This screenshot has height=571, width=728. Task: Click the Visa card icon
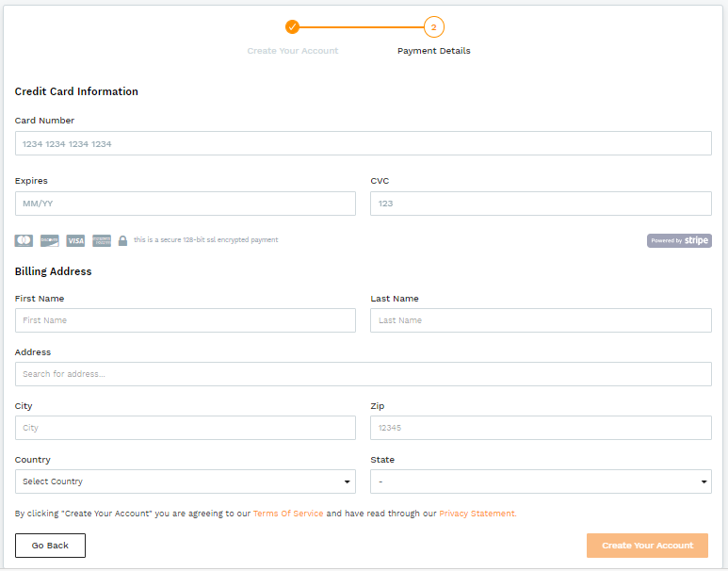75,240
